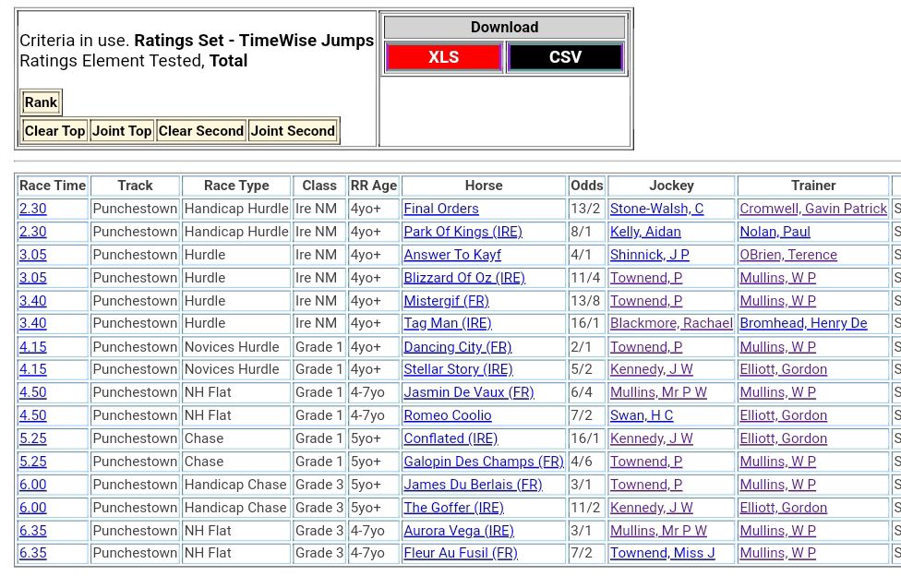Download the XLS file
Screen dimensions: 901x588
443,57
